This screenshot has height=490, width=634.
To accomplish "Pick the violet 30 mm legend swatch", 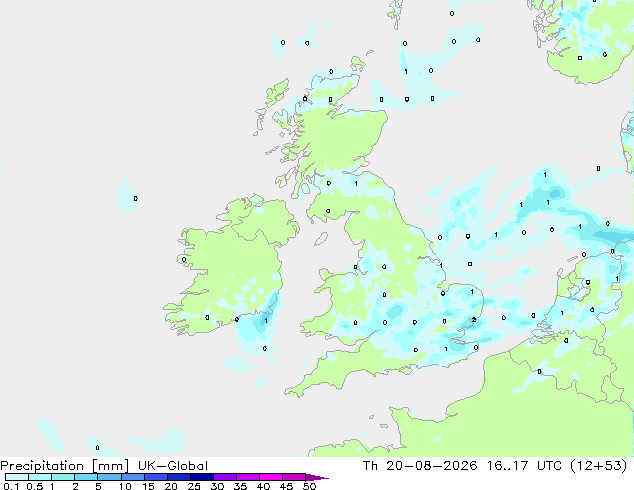I will (225, 477).
